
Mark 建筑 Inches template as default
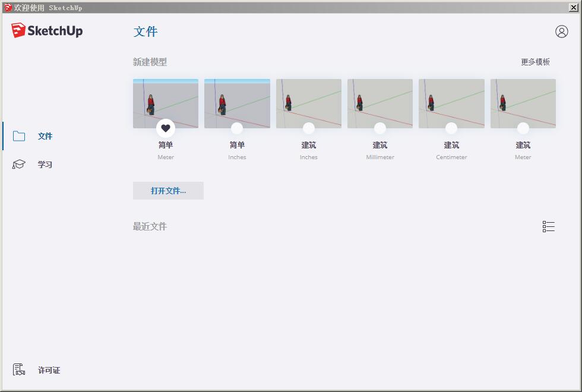pos(308,128)
